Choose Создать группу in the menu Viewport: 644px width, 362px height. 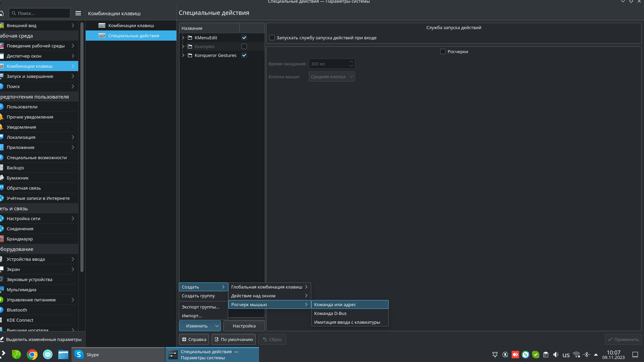pyautogui.click(x=198, y=296)
